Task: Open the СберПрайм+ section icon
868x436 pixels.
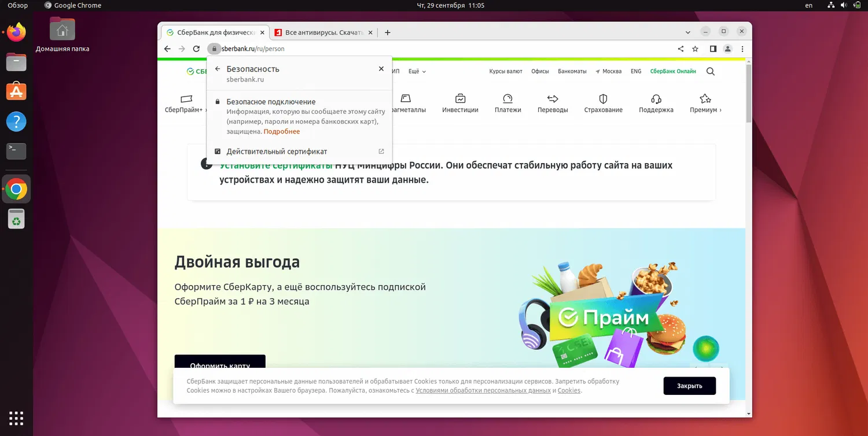Action: click(x=186, y=99)
